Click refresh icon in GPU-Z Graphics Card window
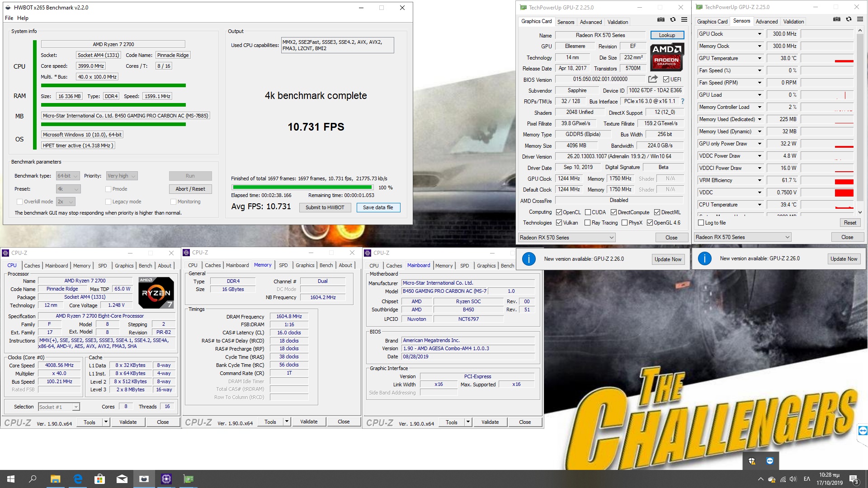The image size is (868, 488). point(673,20)
